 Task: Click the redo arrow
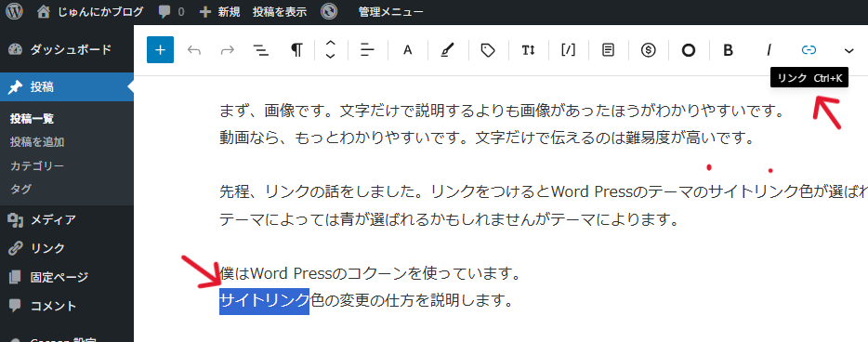(227, 50)
